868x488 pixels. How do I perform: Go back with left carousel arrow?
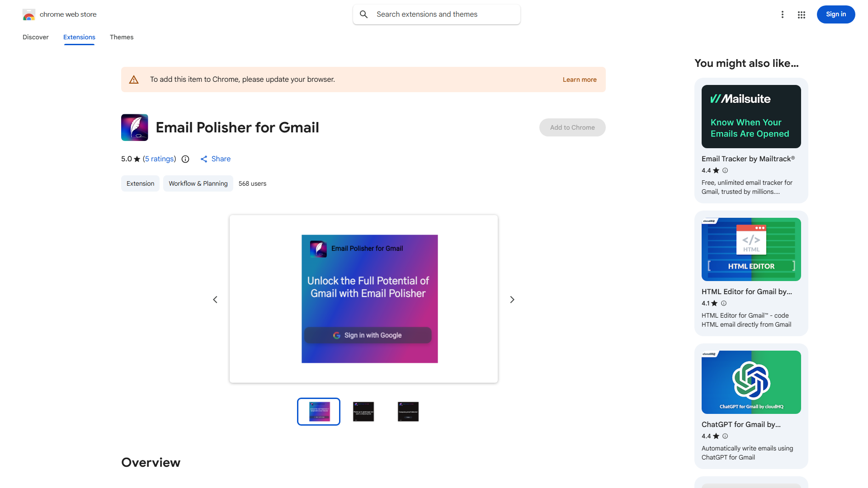point(215,299)
